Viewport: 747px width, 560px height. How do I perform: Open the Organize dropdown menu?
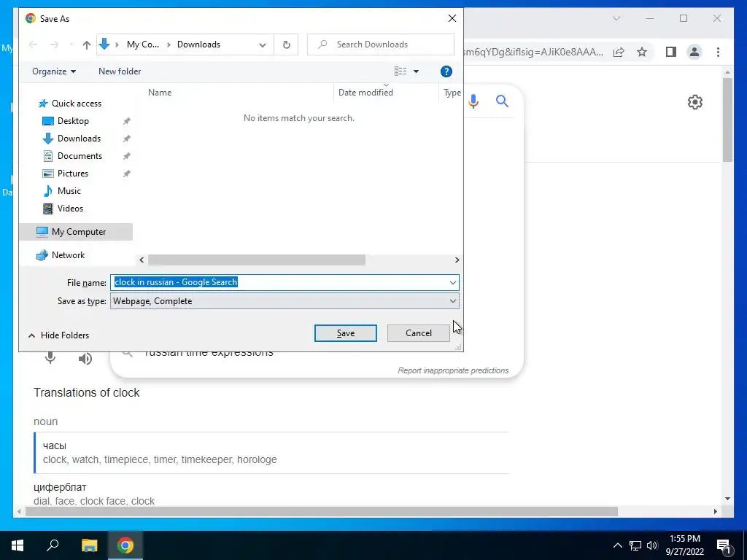[x=54, y=71]
